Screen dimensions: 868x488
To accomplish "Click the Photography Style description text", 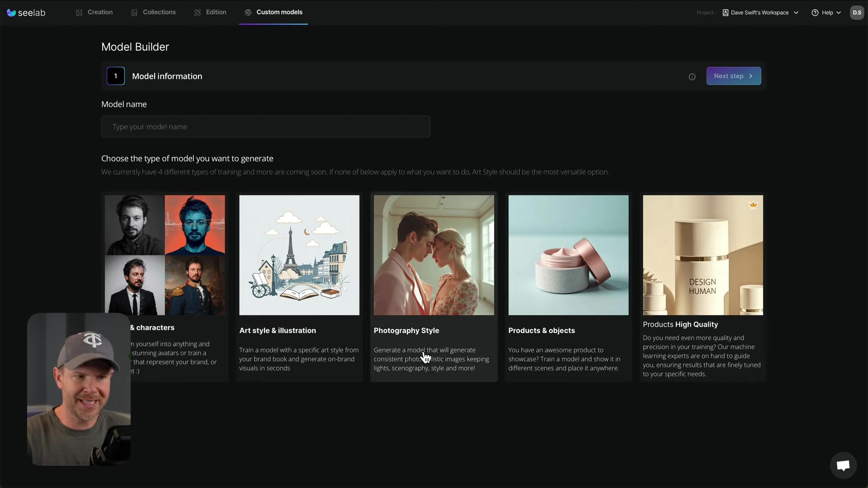I will pos(431,359).
